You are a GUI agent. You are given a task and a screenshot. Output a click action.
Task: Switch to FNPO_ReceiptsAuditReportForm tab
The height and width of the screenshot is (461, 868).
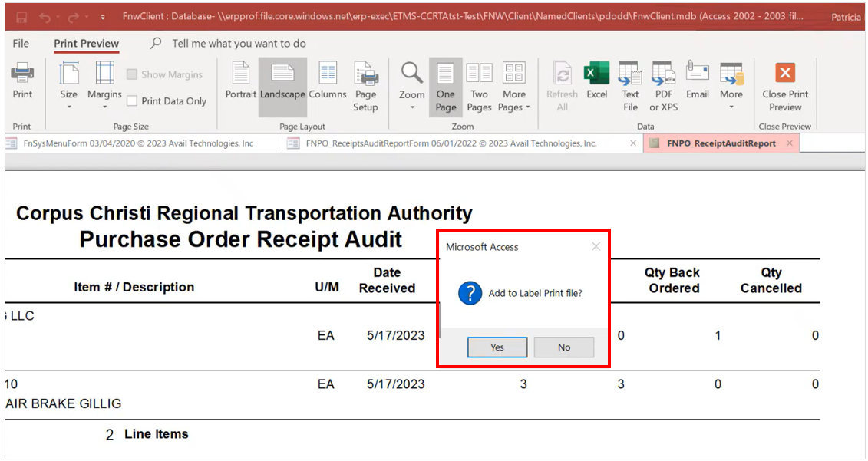[451, 143]
